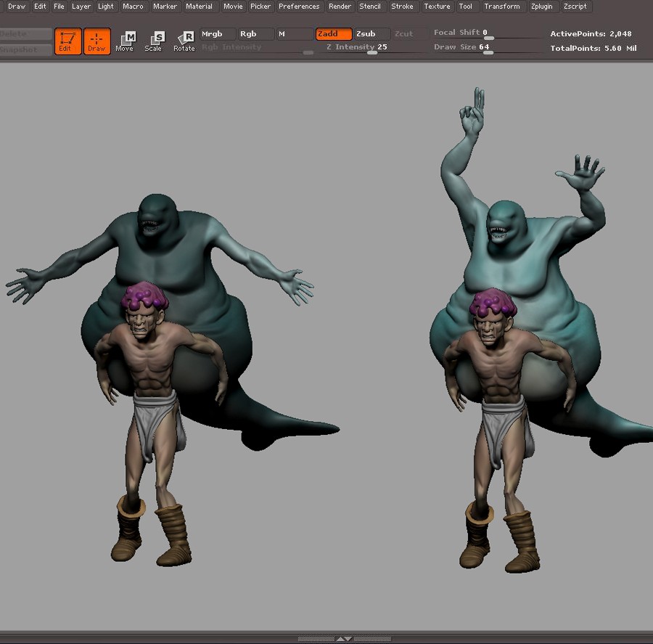Activate the Edit mode icon
The width and height of the screenshot is (653, 644).
(x=67, y=41)
